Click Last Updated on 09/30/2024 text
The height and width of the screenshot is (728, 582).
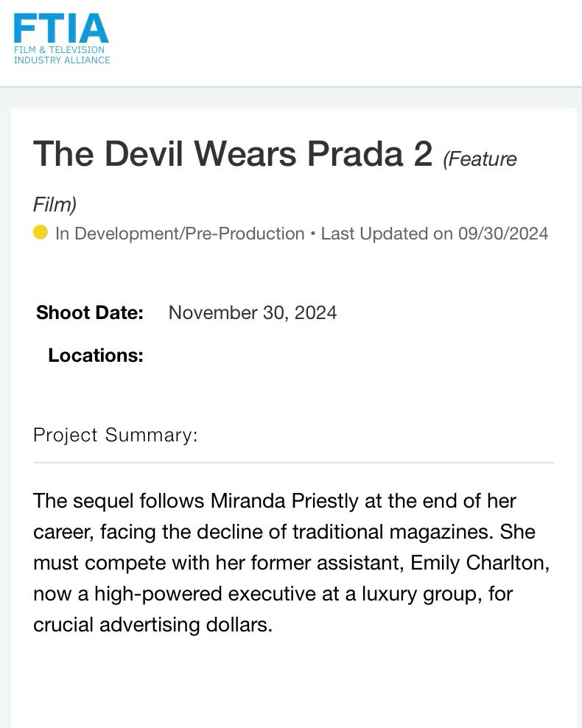(435, 234)
